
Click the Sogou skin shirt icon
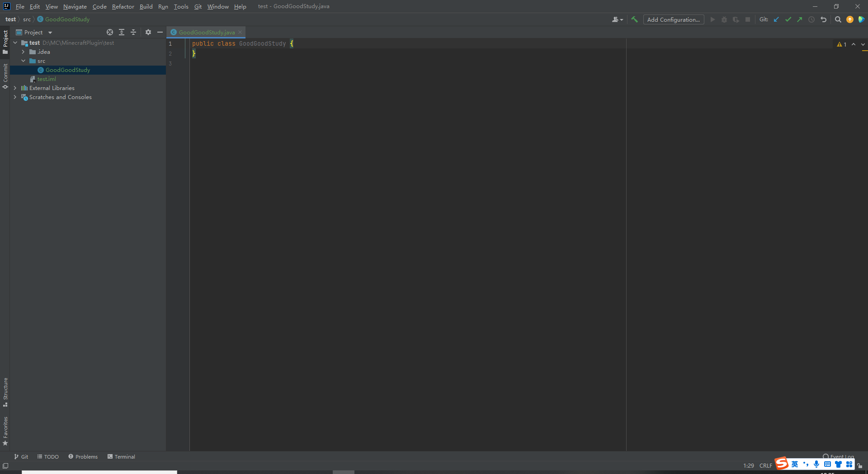click(x=838, y=464)
